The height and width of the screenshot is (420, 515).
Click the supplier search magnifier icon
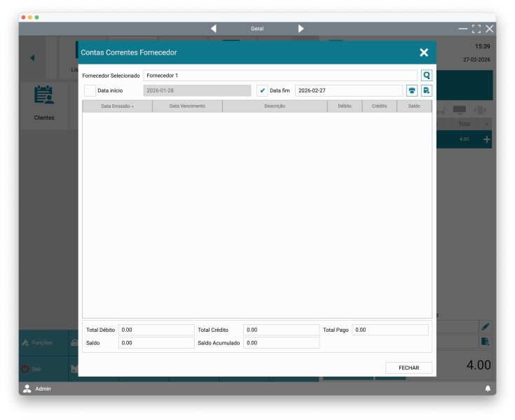pos(426,76)
